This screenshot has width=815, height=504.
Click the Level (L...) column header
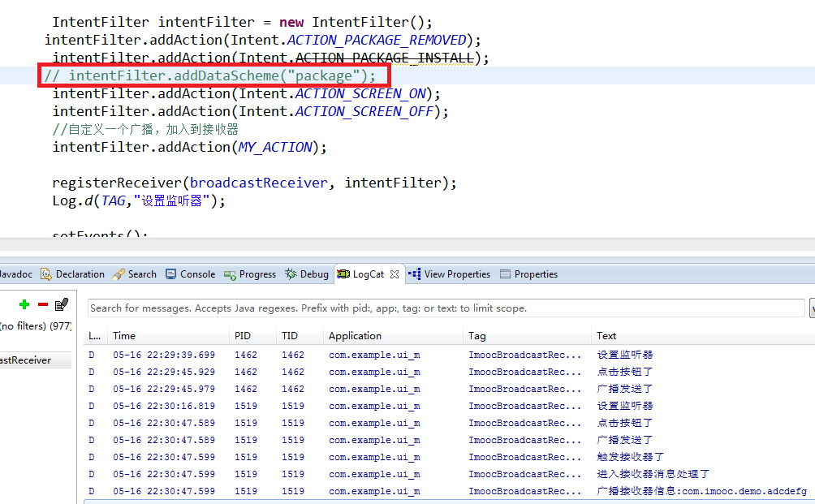click(95, 336)
